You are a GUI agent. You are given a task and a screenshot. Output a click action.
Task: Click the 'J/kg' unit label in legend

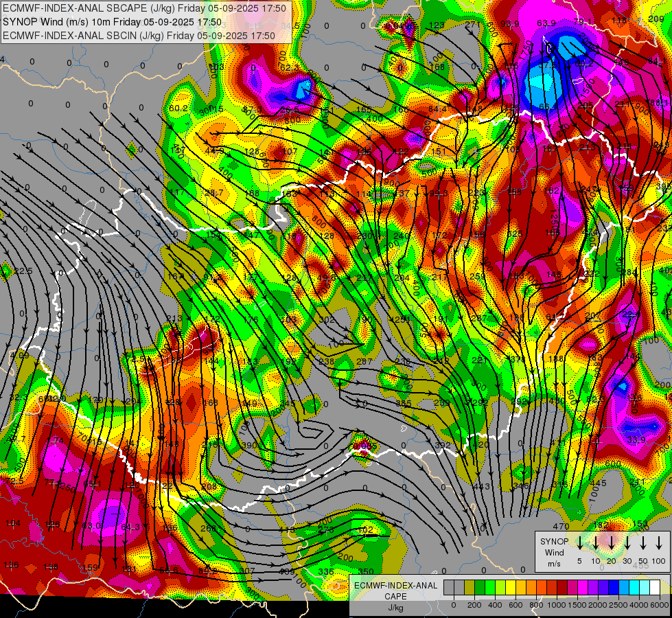pos(395,608)
